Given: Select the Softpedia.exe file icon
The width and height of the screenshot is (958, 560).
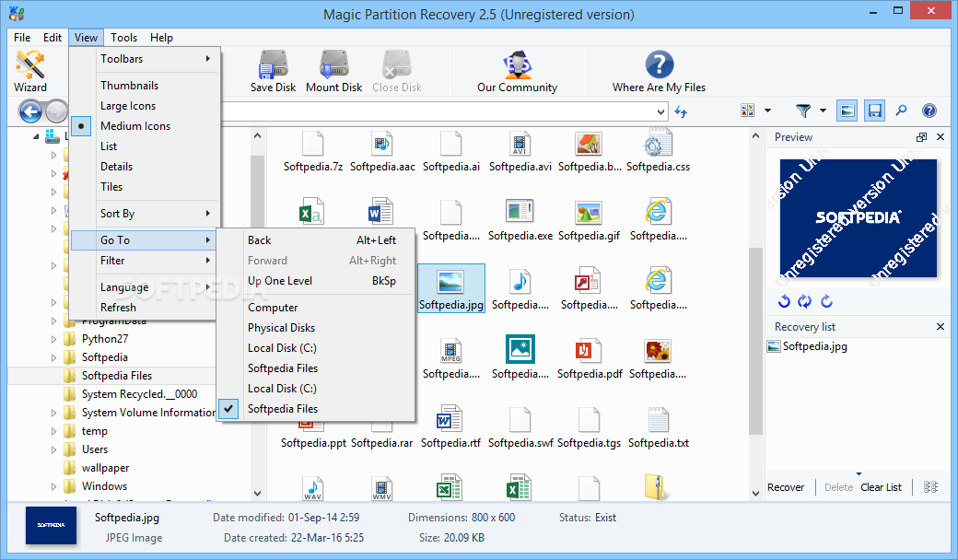Looking at the screenshot, I should click(x=520, y=211).
